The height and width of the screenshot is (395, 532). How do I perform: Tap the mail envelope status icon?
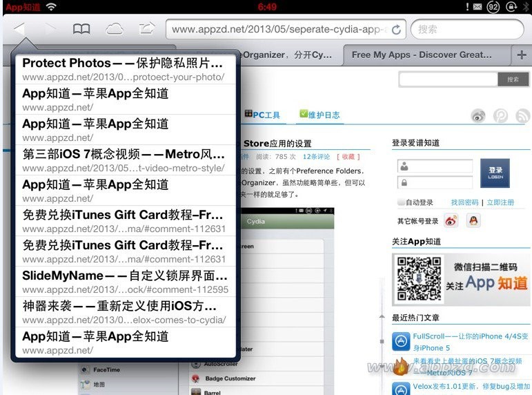(x=477, y=7)
